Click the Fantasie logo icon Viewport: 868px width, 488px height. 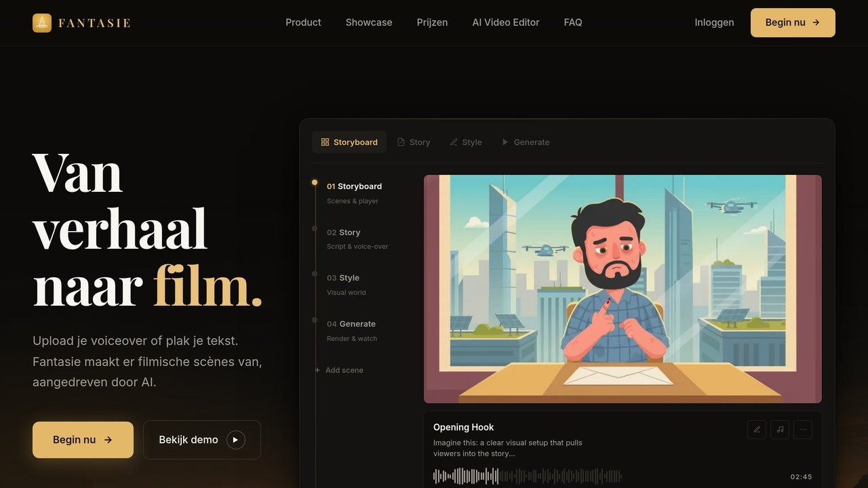(x=42, y=23)
